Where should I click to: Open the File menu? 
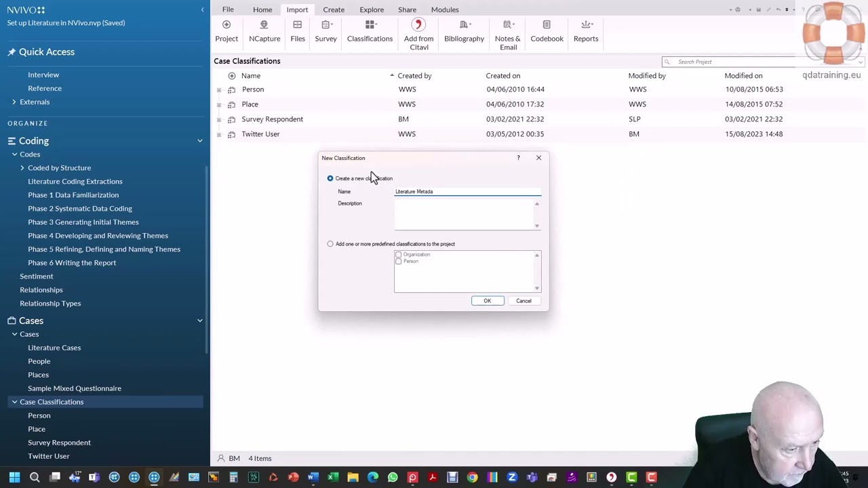pyautogui.click(x=228, y=9)
